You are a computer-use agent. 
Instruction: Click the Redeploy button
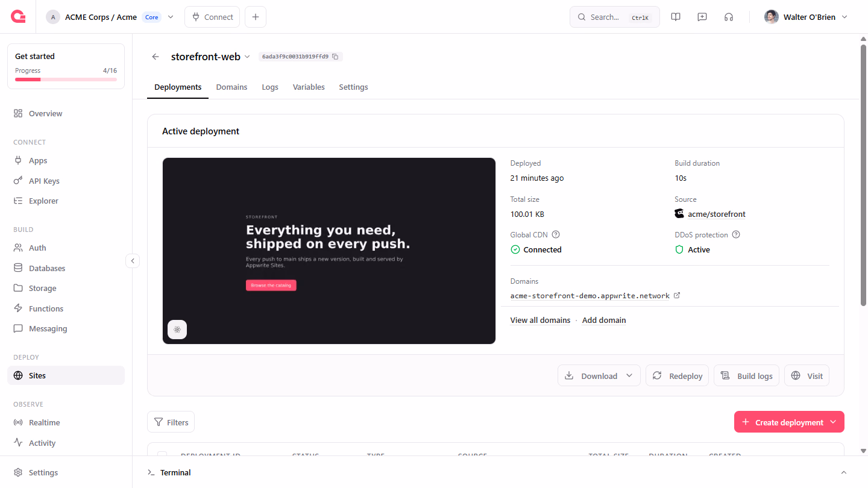pyautogui.click(x=677, y=375)
